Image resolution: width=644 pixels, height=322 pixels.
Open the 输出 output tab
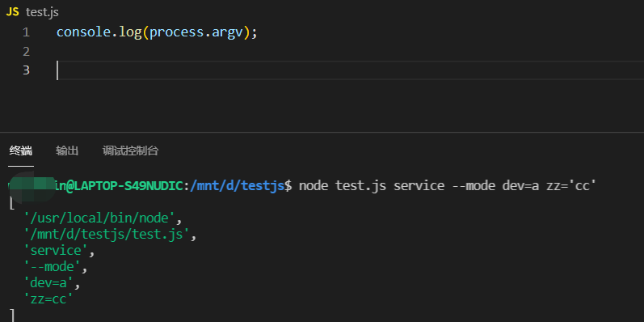[x=67, y=151]
